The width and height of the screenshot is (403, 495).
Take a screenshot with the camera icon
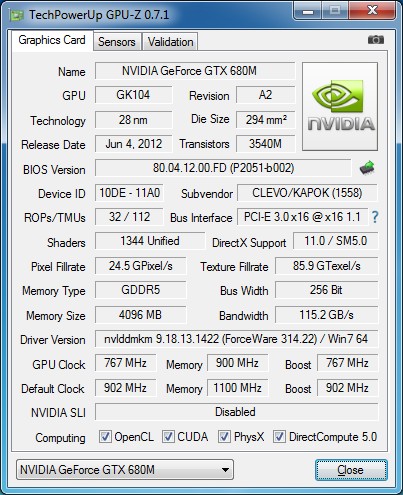coord(376,40)
